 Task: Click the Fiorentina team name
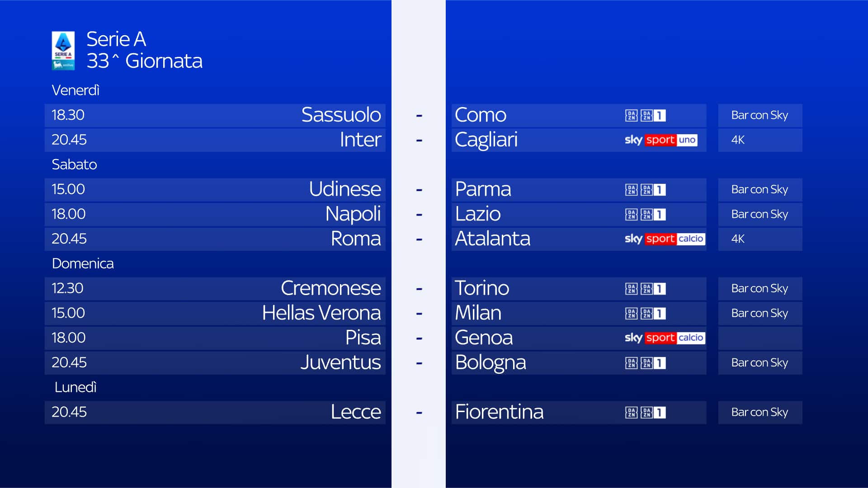tap(499, 412)
